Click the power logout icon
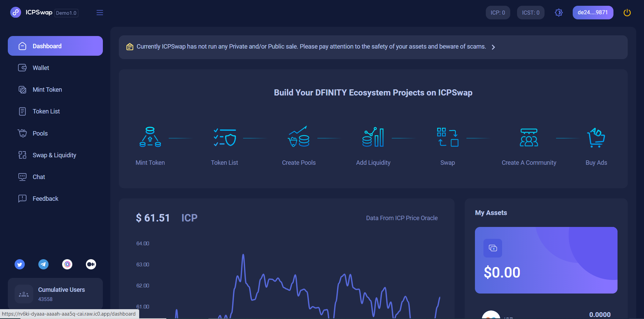 coord(627,13)
